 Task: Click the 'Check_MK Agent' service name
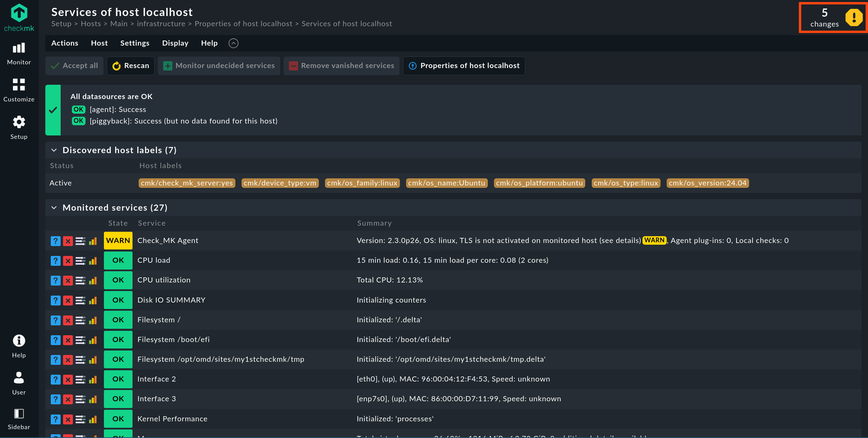click(168, 241)
